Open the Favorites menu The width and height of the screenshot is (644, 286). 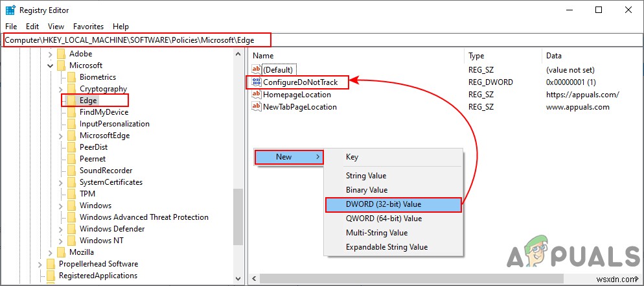click(88, 27)
